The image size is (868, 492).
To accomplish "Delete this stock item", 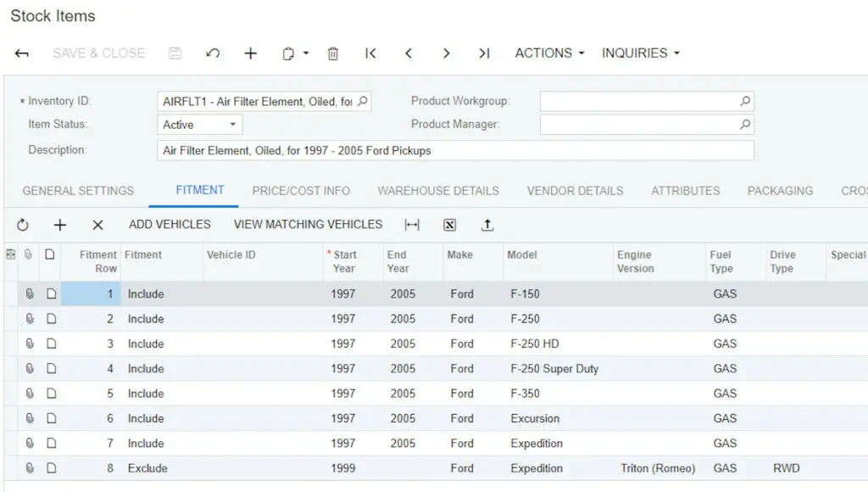I will pyautogui.click(x=333, y=53).
